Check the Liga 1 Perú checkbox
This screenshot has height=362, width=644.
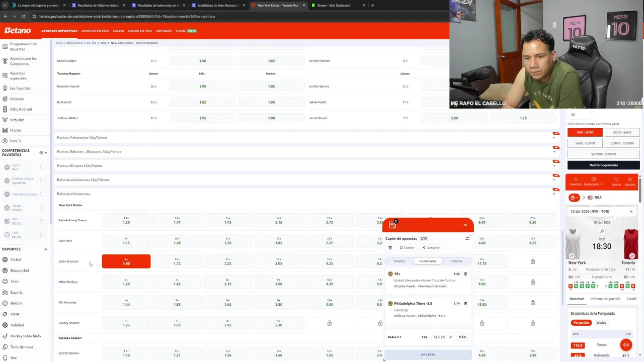click(42, 167)
